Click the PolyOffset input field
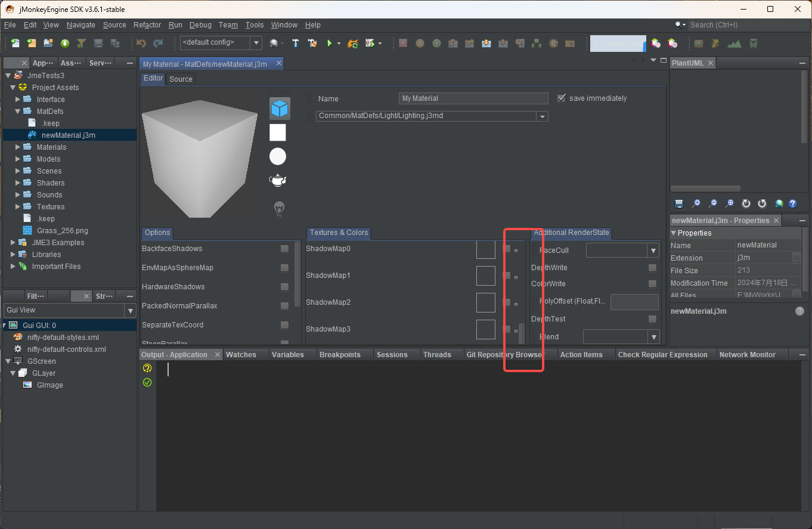Viewport: 812px width, 529px height. click(x=634, y=302)
